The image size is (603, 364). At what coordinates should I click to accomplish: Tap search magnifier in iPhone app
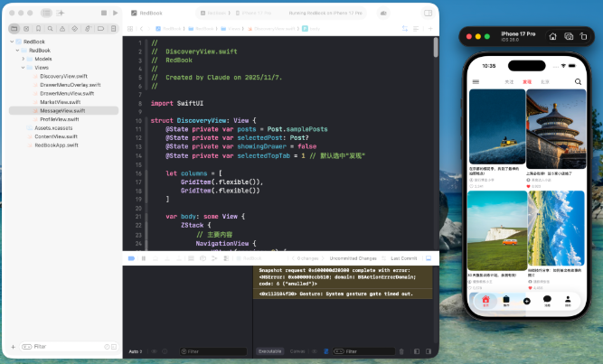pos(578,82)
